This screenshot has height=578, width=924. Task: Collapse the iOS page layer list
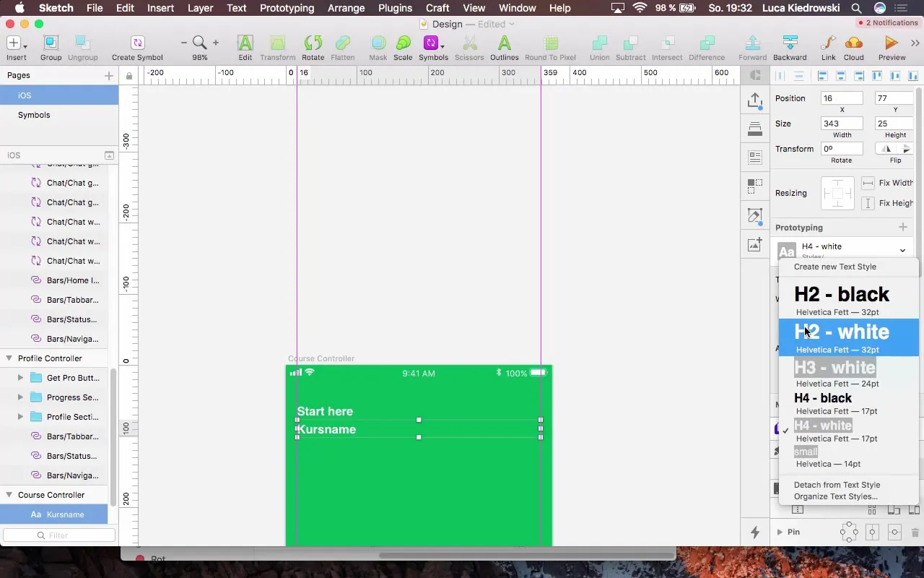pyautogui.click(x=109, y=155)
